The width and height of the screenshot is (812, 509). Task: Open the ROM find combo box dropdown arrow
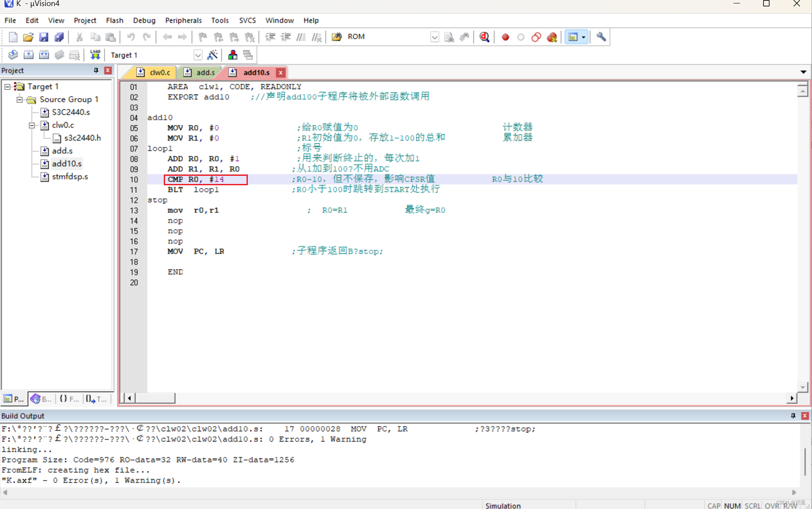click(434, 37)
